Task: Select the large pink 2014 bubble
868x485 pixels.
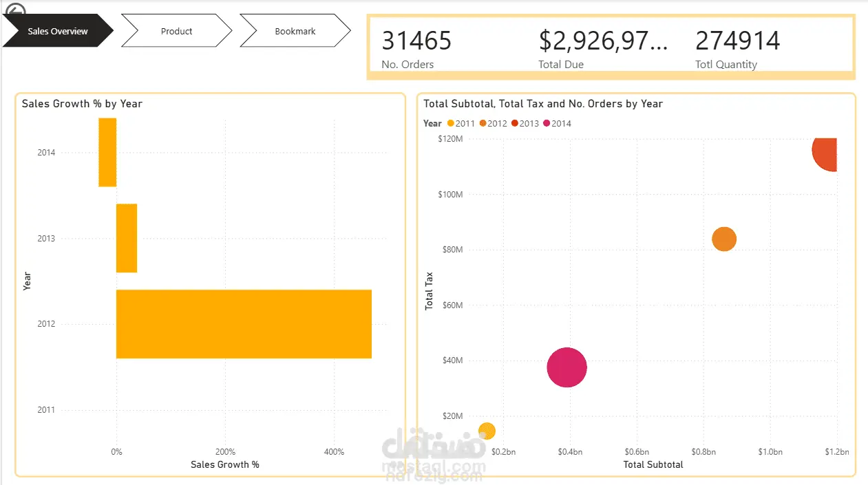Action: [567, 367]
